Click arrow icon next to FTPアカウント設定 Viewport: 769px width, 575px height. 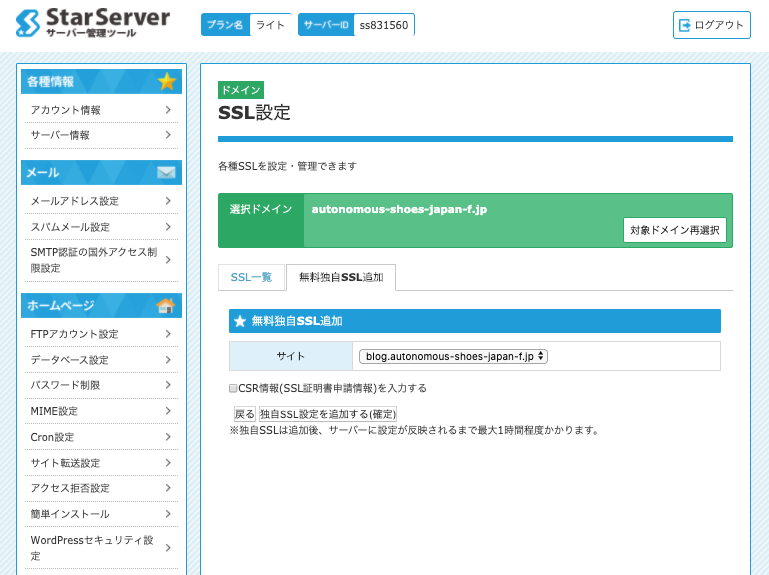[x=168, y=334]
